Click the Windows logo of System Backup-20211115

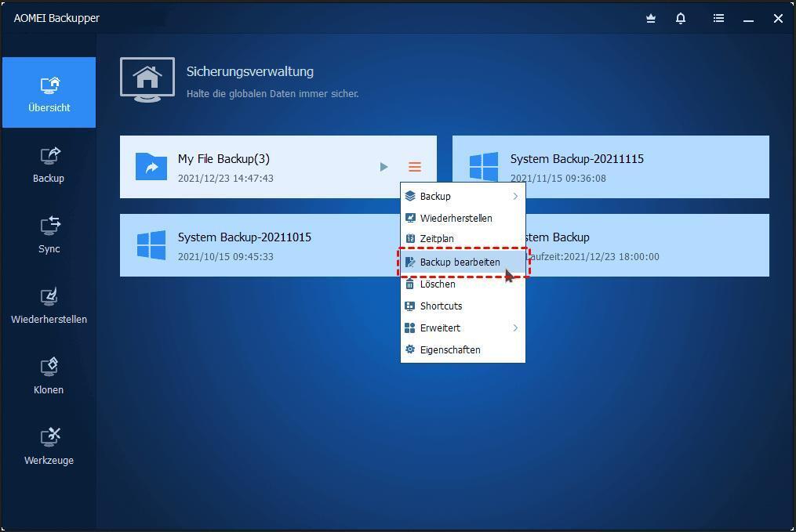coord(484,166)
